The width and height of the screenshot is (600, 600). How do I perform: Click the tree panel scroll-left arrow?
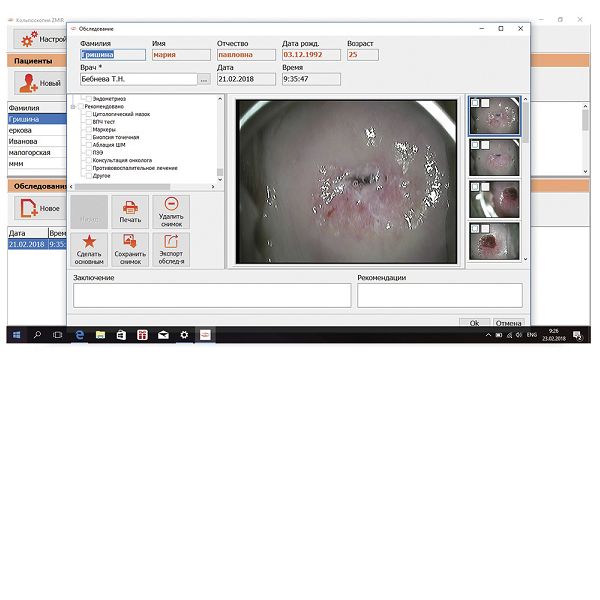[71, 187]
